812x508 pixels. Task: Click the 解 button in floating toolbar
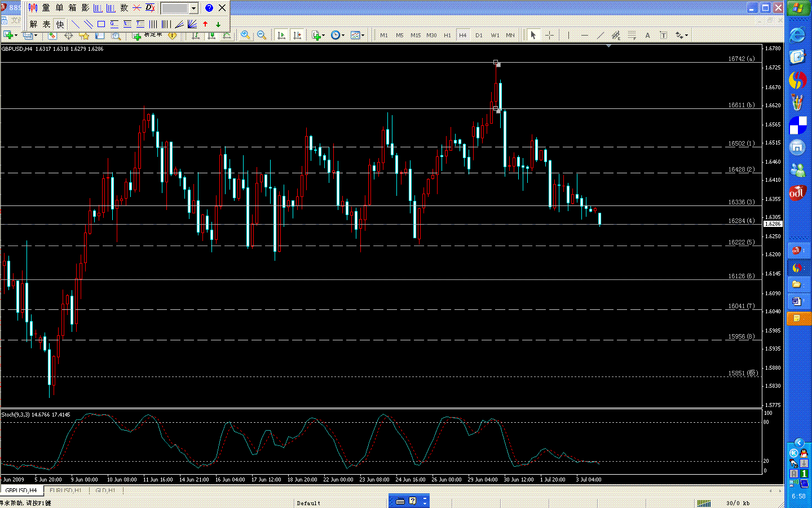[34, 24]
